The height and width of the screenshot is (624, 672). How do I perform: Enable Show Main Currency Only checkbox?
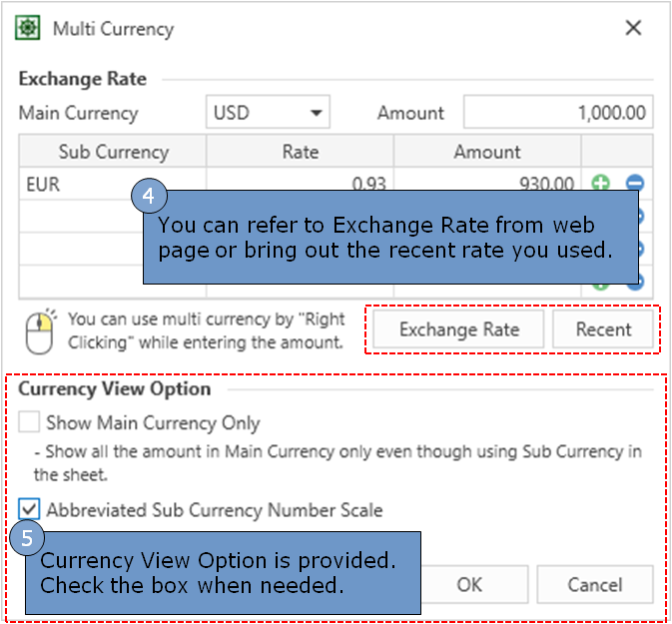point(30,423)
